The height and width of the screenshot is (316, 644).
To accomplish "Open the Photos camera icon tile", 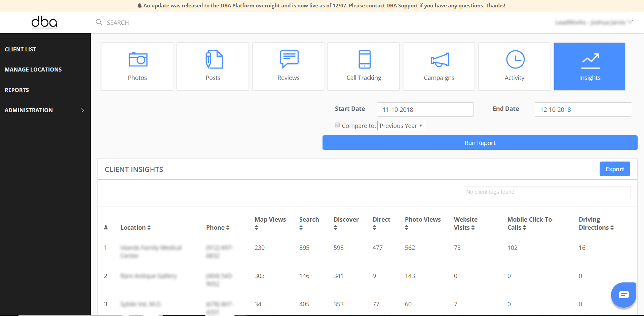I will [x=137, y=66].
